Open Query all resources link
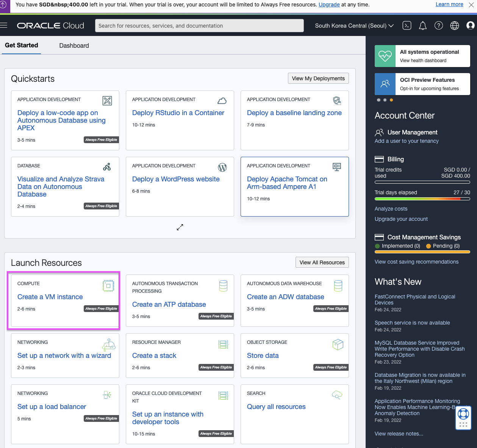Screen dimensions: 477x448 click(276, 407)
